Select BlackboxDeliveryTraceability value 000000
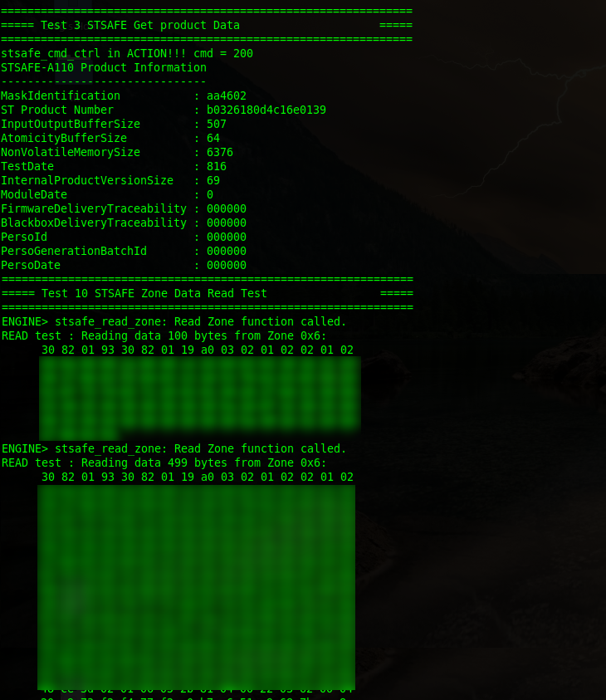The height and width of the screenshot is (700, 606). [227, 223]
